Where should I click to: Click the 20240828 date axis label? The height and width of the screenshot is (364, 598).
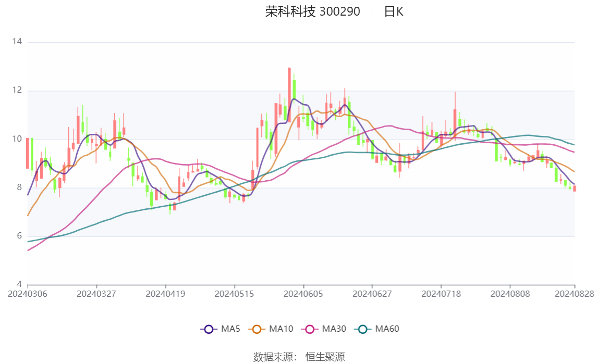coord(575,294)
